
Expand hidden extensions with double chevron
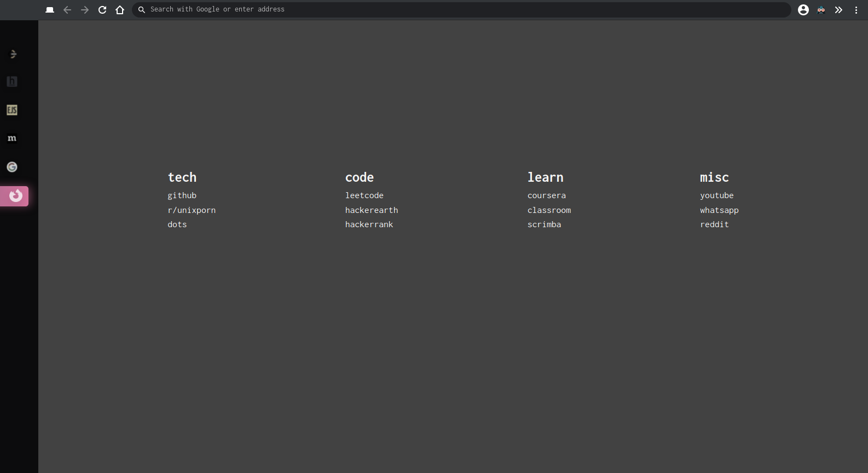point(838,10)
